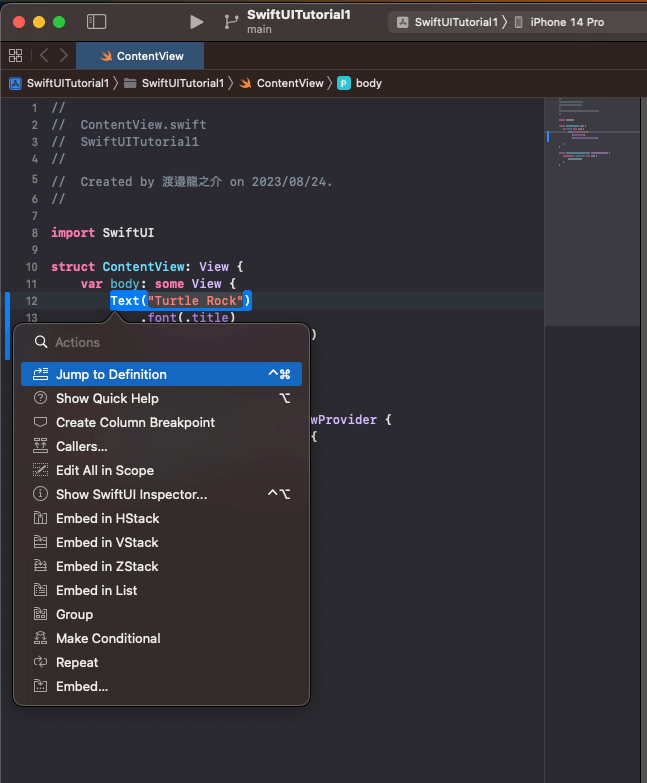647x783 pixels.
Task: Choose Edit All in Scope
Action: 162,470
